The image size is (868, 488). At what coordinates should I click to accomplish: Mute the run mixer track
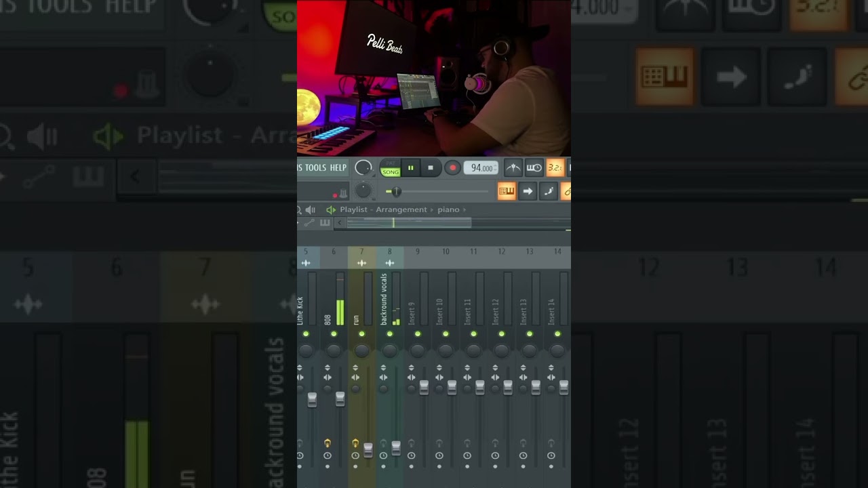[x=361, y=334]
